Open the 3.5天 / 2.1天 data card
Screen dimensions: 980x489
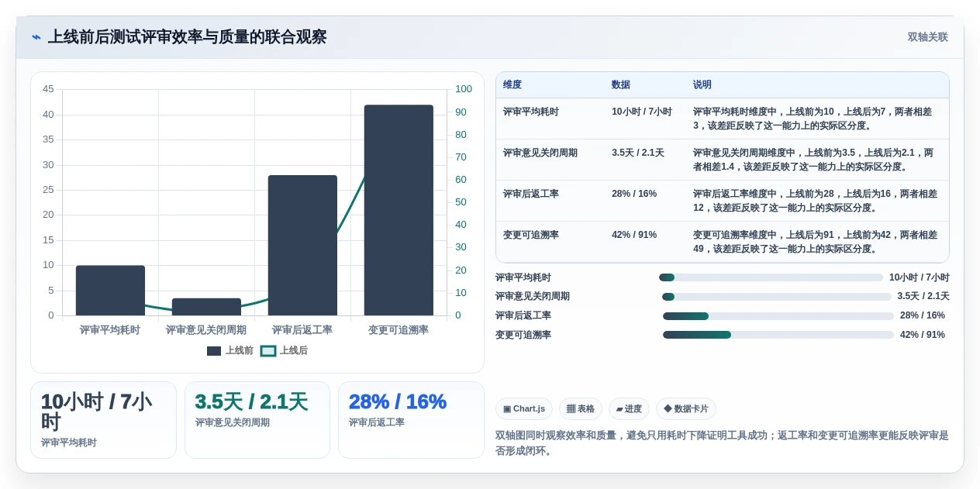[257, 420]
